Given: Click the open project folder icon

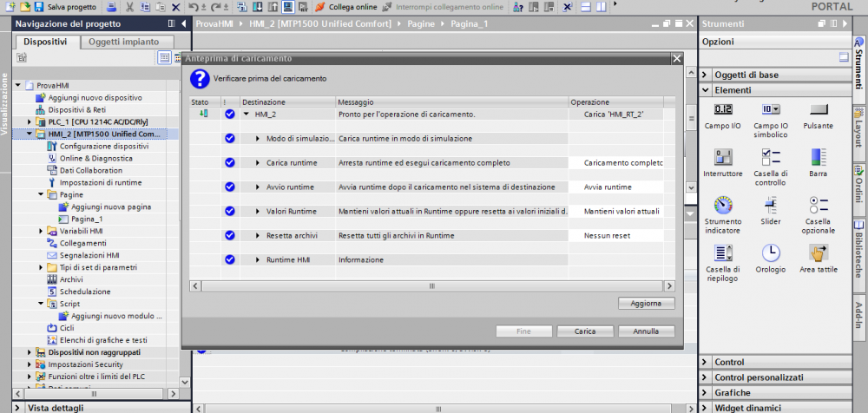Looking at the screenshot, I should [23, 7].
